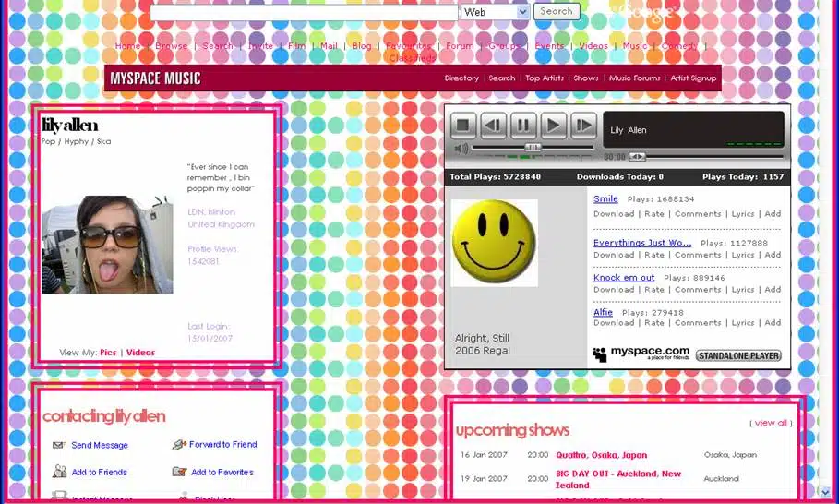839x504 pixels.
Task: Play the song Smile from tracklist
Action: (x=605, y=198)
